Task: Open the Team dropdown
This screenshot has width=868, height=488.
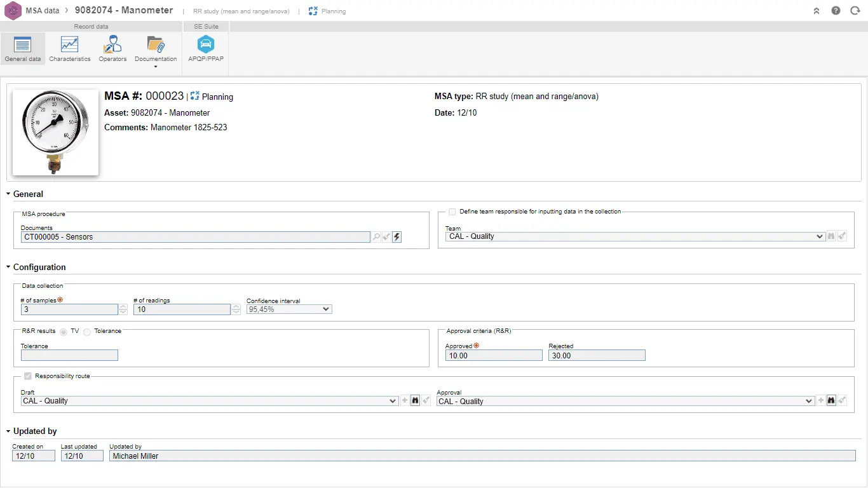Action: 635,236
